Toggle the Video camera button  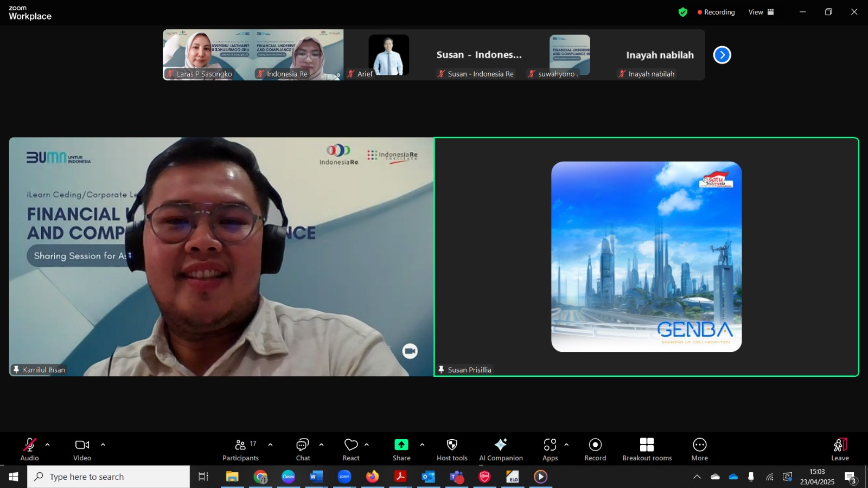coord(82,450)
